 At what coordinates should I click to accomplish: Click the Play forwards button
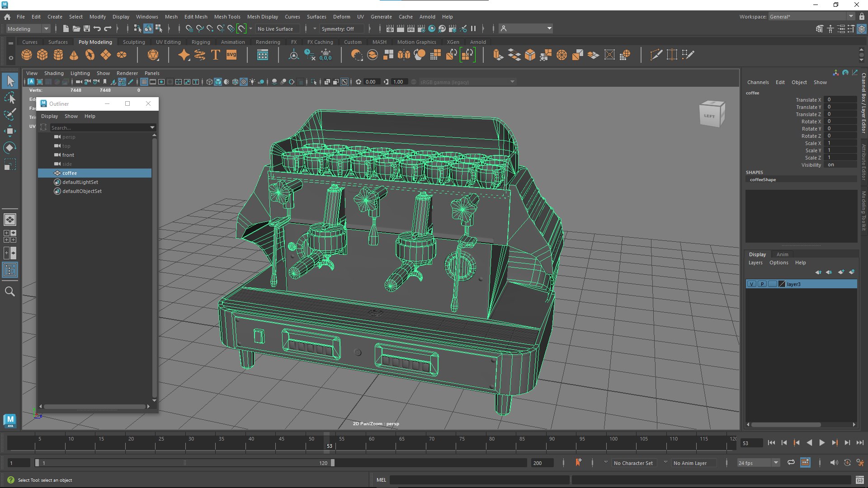pyautogui.click(x=822, y=443)
